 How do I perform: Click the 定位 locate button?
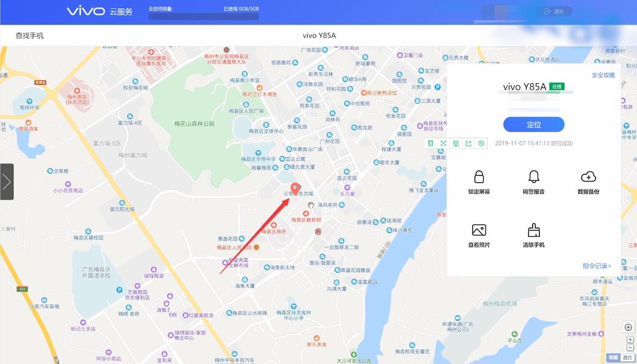click(x=534, y=124)
